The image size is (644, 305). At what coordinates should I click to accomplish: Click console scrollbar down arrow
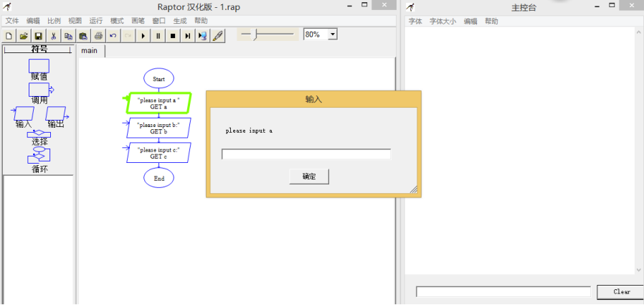pyautogui.click(x=640, y=270)
